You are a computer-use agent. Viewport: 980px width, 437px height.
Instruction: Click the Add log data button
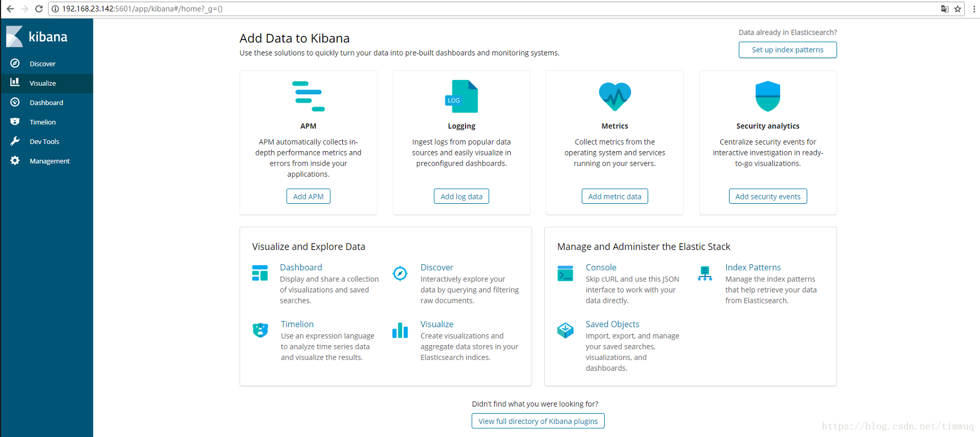tap(461, 196)
